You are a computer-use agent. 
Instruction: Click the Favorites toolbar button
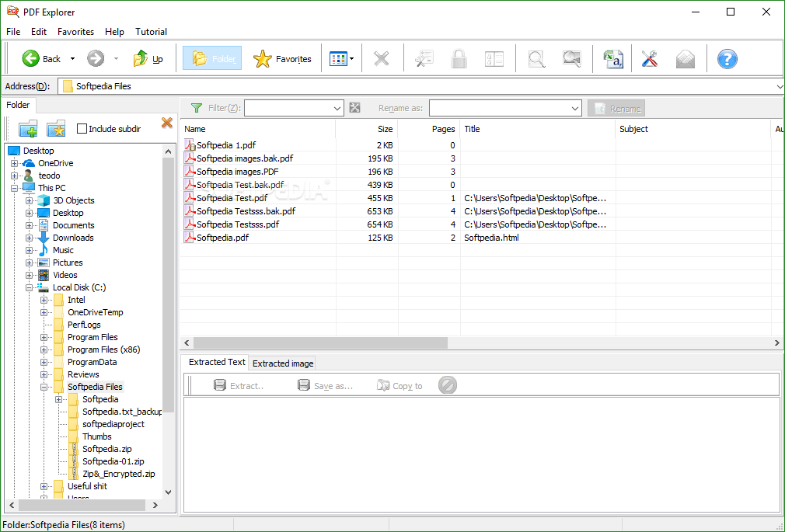282,58
